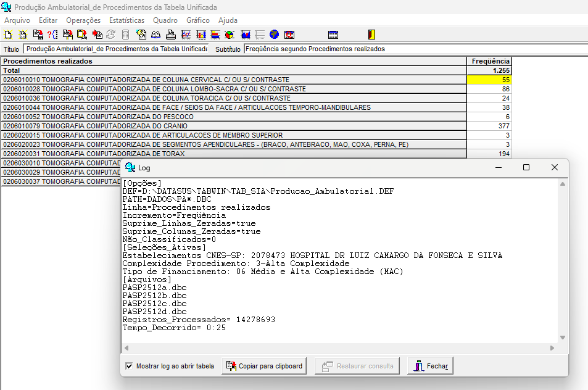Click the new tabulation icon in toolbar
This screenshot has height=390, width=588.
[x=8, y=35]
